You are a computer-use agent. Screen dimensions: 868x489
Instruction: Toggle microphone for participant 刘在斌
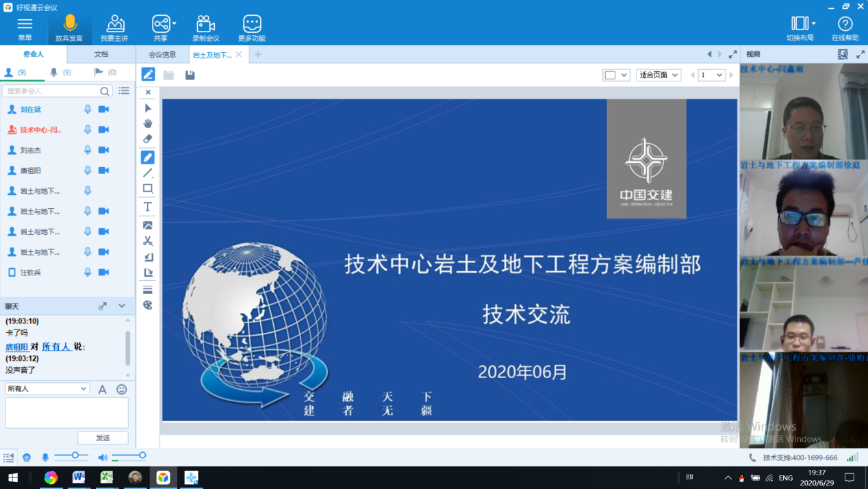pos(88,110)
